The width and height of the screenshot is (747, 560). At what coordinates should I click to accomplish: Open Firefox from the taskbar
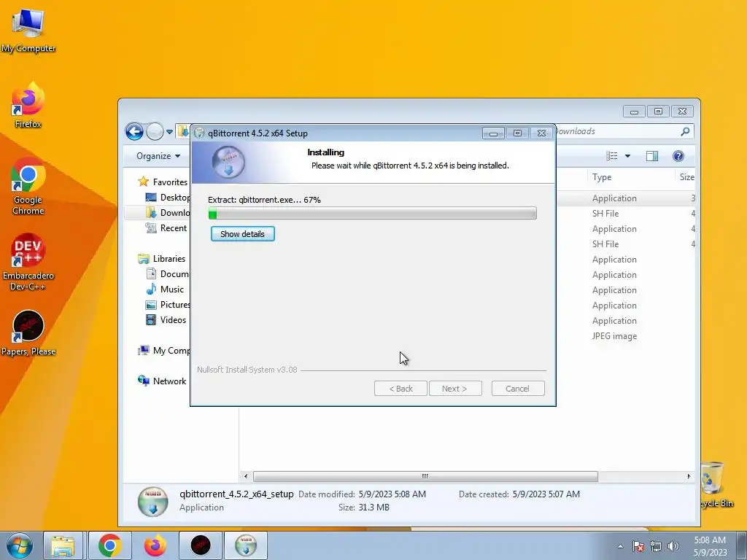pyautogui.click(x=155, y=545)
